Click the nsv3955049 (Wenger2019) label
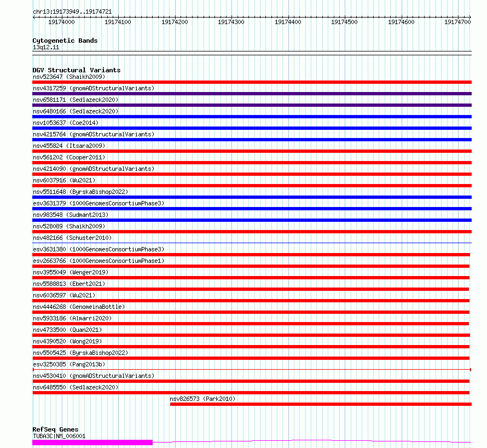This screenshot has height=448, width=487. 71,272
